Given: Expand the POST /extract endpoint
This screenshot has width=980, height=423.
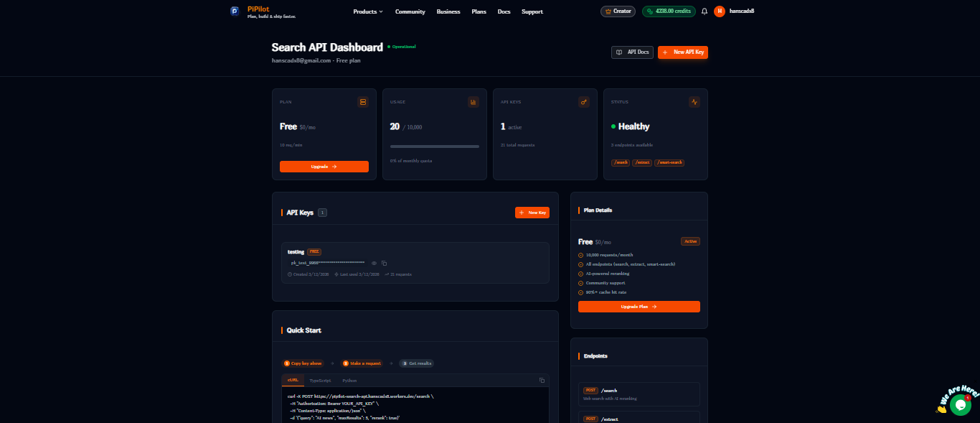Looking at the screenshot, I should coord(639,419).
